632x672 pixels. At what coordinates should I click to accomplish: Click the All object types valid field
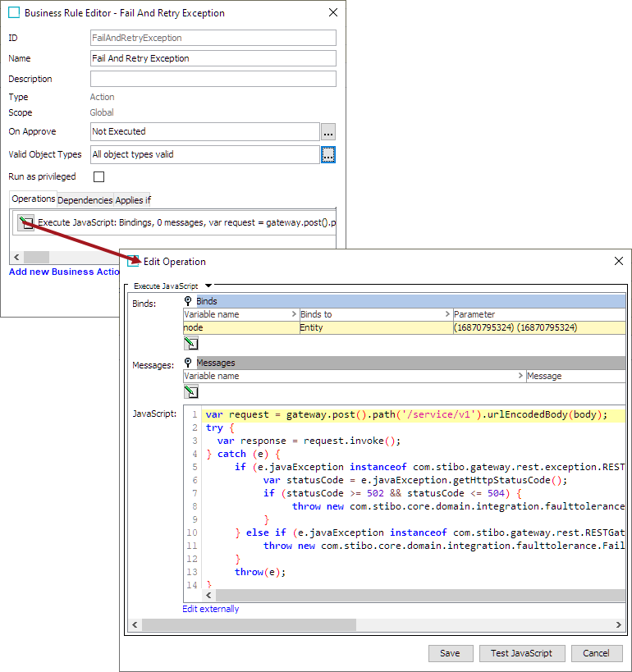click(x=205, y=155)
